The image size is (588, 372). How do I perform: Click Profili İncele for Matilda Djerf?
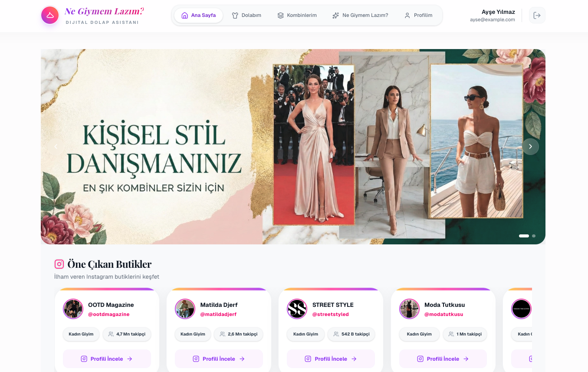[219, 359]
